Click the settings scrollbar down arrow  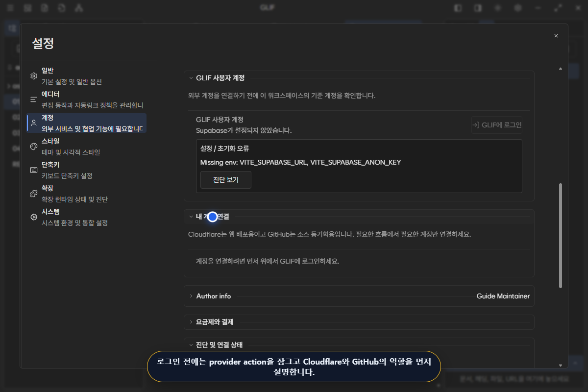coord(561,365)
